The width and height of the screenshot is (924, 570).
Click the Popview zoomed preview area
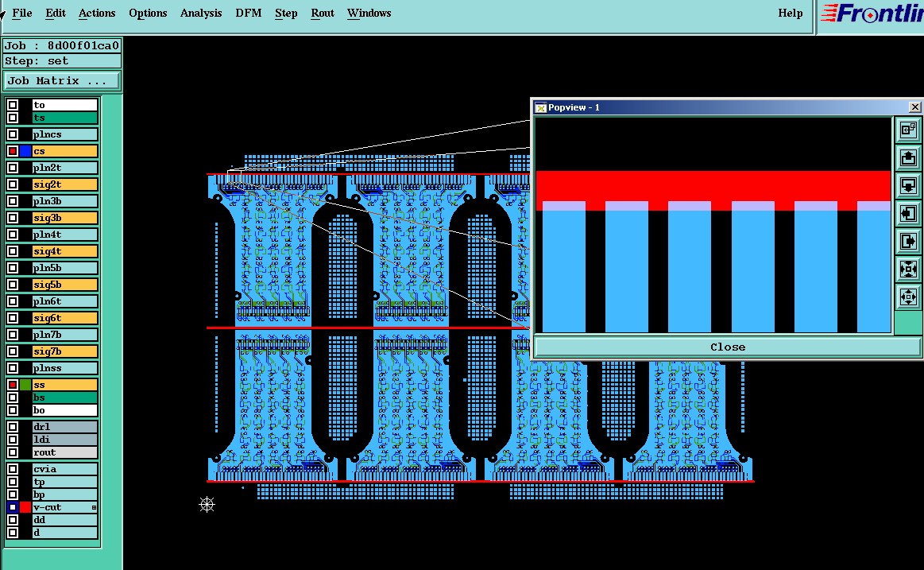pos(713,225)
